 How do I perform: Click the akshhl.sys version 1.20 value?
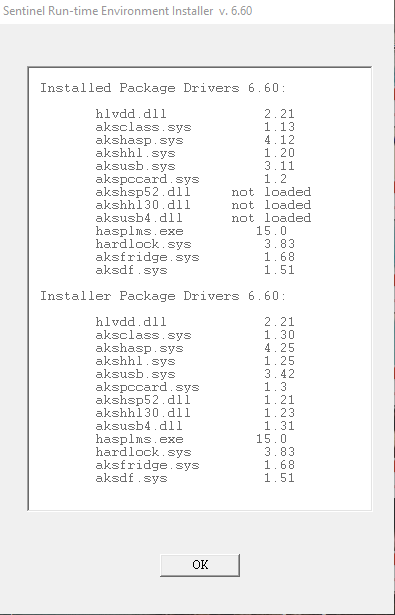click(279, 153)
